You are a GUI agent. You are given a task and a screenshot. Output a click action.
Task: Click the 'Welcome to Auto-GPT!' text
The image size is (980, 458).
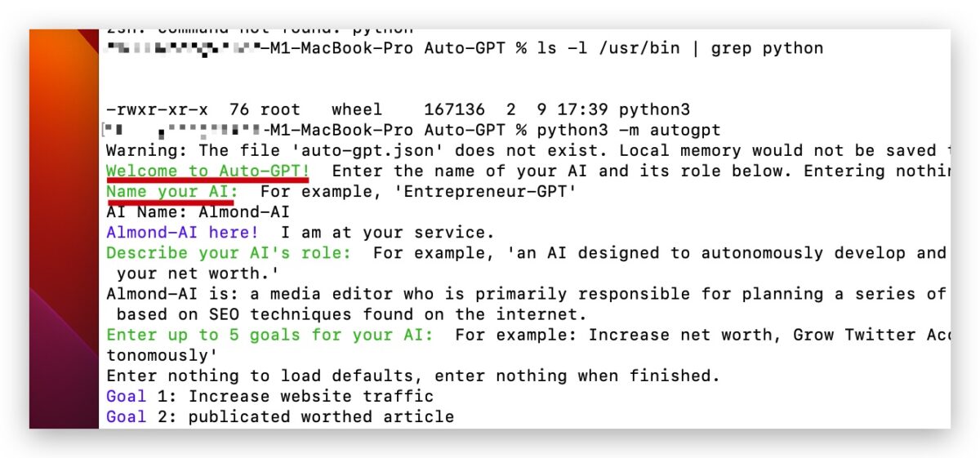208,171
